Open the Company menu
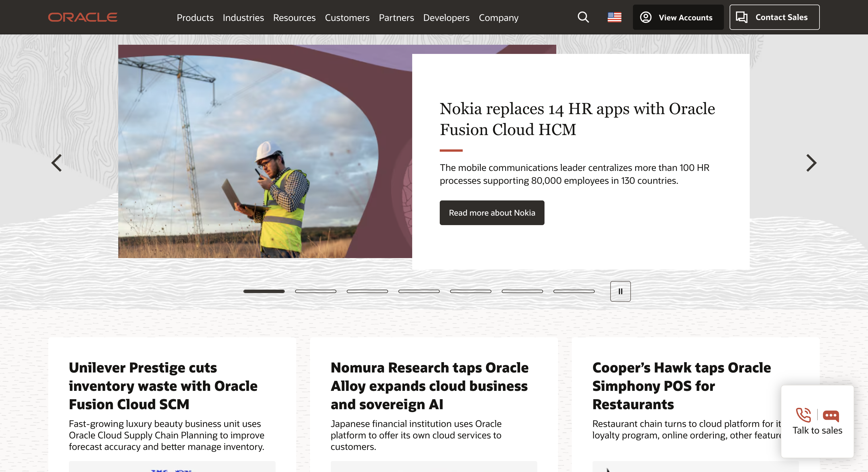The image size is (868, 472). pyautogui.click(x=498, y=17)
